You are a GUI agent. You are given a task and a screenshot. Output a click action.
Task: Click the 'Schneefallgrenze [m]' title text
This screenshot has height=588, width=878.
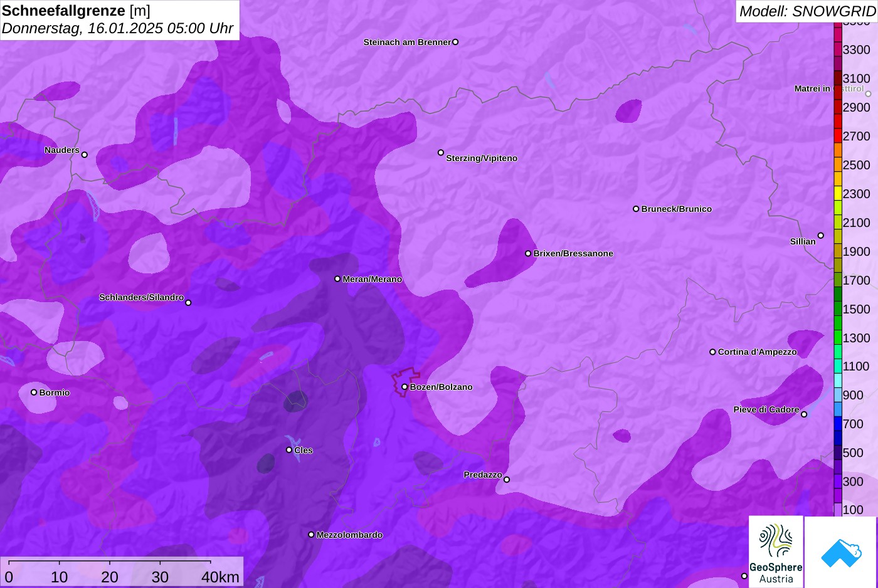tap(76, 11)
